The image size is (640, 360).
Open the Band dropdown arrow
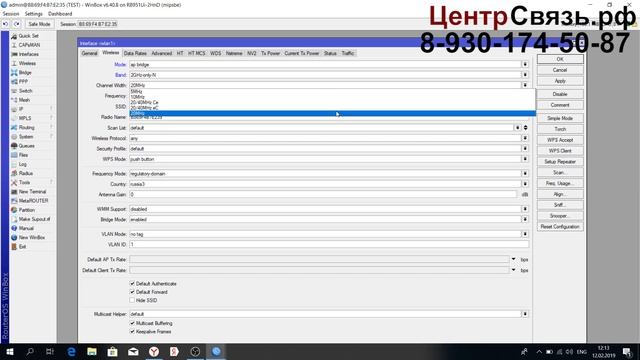(x=525, y=75)
